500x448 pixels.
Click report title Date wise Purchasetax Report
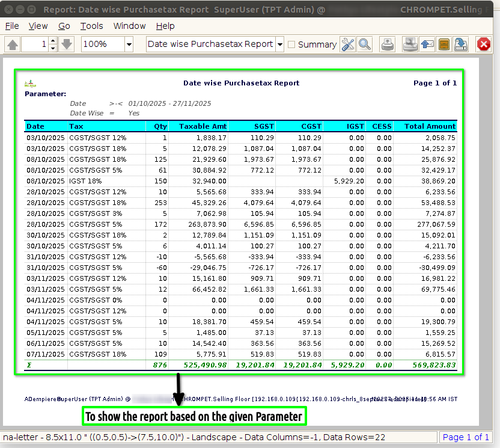click(242, 83)
